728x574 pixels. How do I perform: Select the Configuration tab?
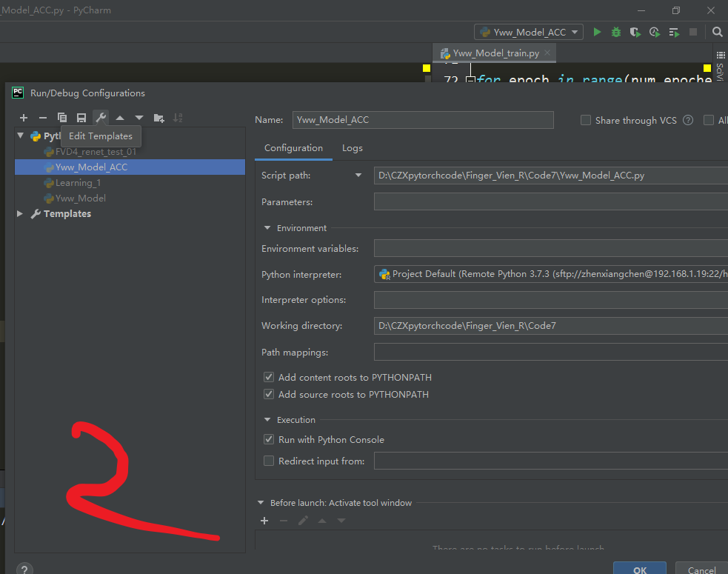tap(293, 148)
